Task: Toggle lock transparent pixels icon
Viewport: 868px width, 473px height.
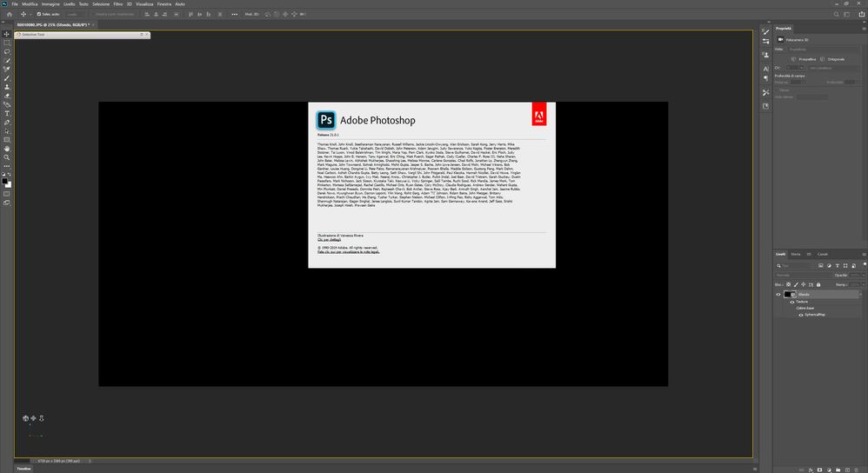Action: [x=789, y=284]
